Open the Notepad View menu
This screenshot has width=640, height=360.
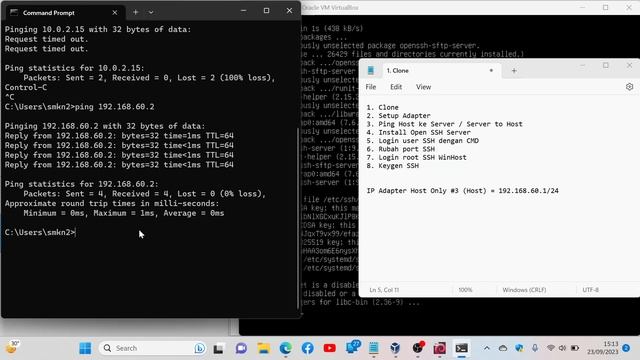coord(423,87)
